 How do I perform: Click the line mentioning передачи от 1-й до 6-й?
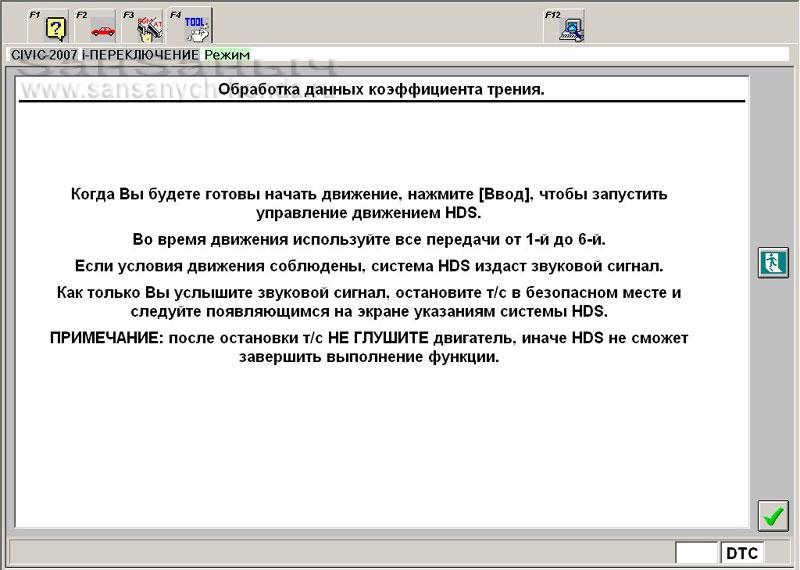369,239
